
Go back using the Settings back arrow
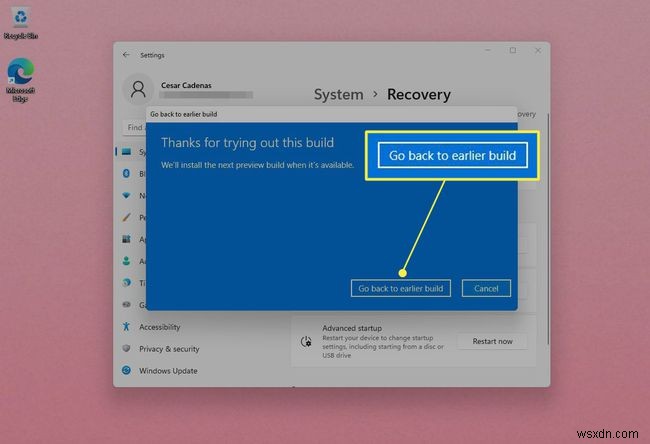coord(126,55)
